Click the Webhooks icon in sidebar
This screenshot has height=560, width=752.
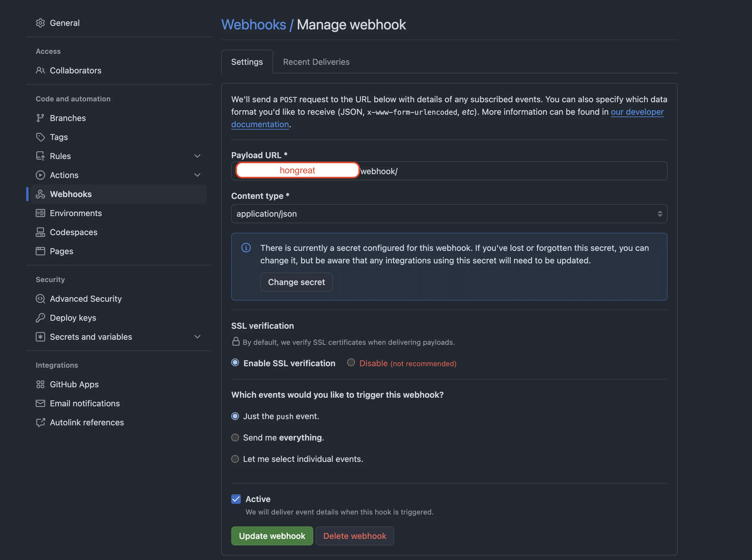pyautogui.click(x=40, y=194)
